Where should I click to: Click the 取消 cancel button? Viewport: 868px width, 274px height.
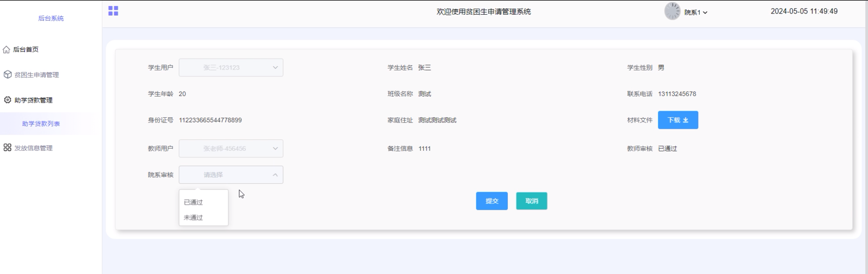(532, 201)
